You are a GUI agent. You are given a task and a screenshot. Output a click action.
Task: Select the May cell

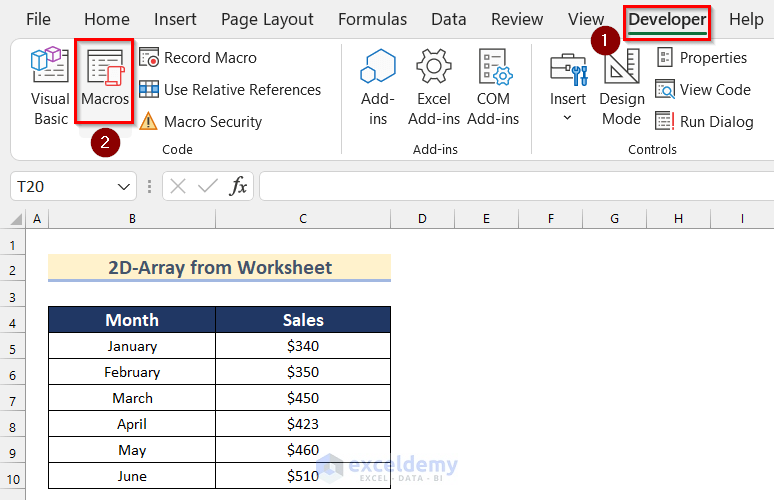[132, 450]
